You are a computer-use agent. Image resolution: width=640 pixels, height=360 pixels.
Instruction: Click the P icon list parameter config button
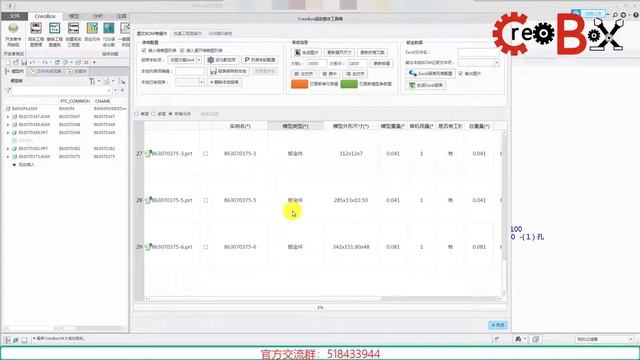click(x=260, y=60)
